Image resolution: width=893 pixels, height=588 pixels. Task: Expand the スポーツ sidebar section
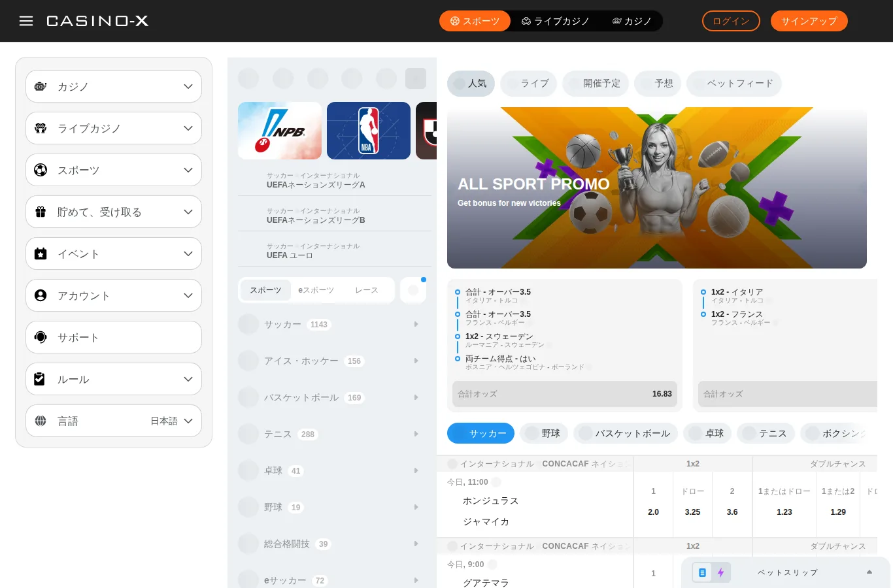[114, 170]
